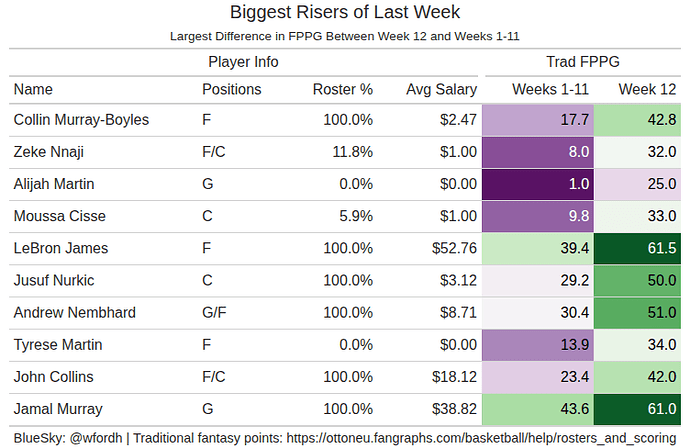
Task: Click the Name column header
Action: 33,89
